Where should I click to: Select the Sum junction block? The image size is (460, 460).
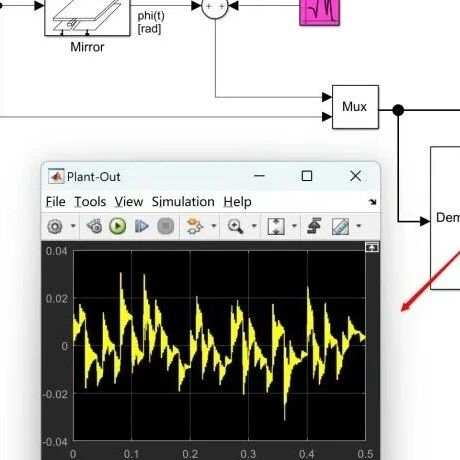coord(215,7)
